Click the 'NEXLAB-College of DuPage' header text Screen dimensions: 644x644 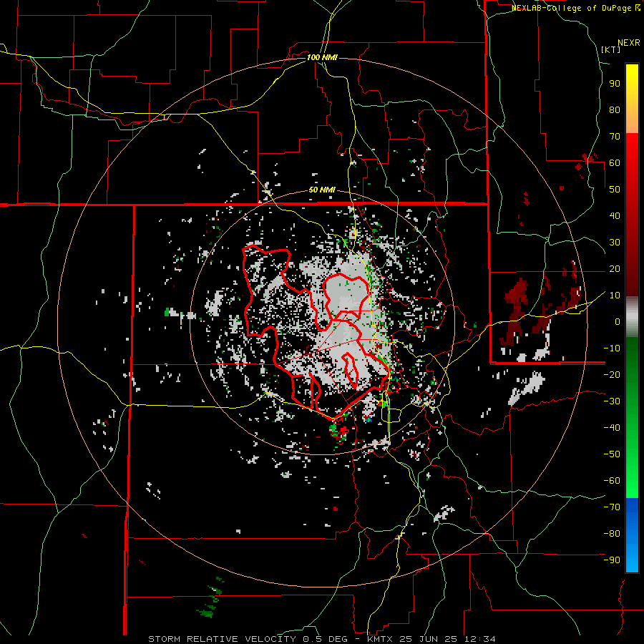coord(572,8)
